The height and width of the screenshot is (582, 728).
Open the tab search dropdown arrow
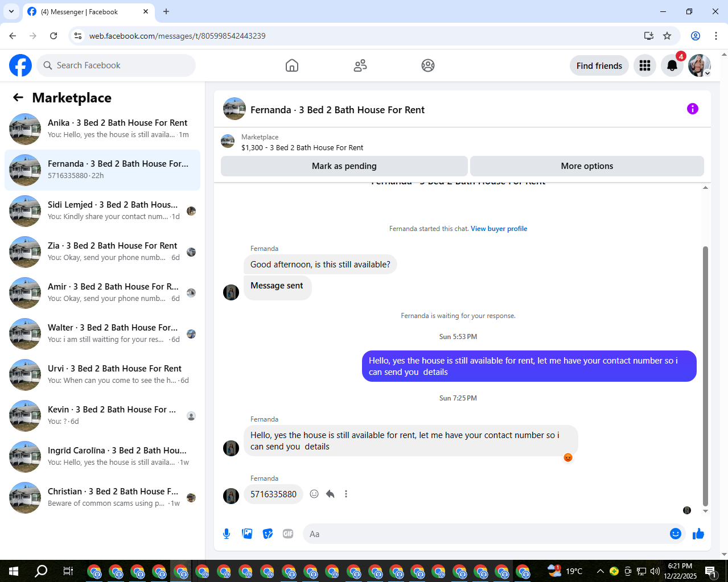11,11
